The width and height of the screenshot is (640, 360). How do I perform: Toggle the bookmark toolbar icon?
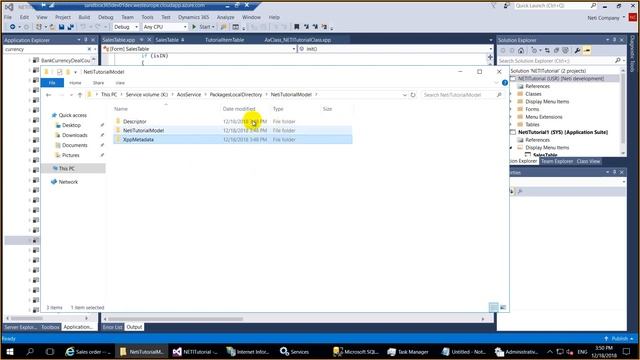(x=297, y=27)
